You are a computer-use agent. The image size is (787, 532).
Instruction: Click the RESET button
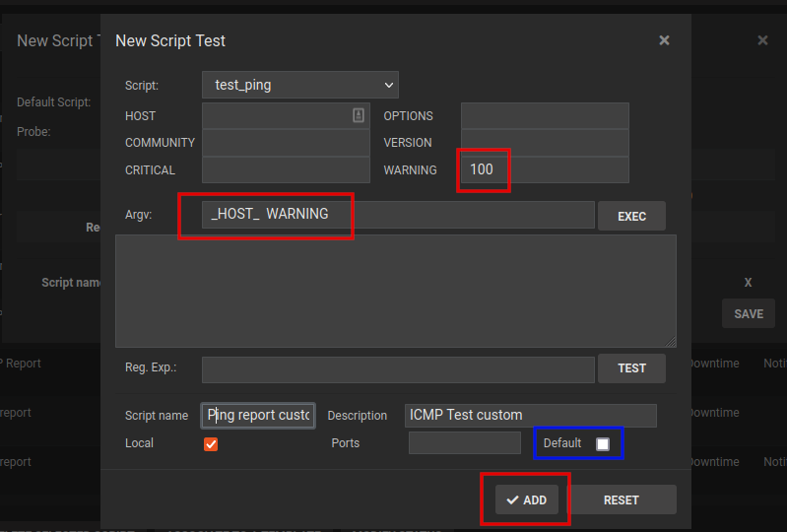[622, 499]
